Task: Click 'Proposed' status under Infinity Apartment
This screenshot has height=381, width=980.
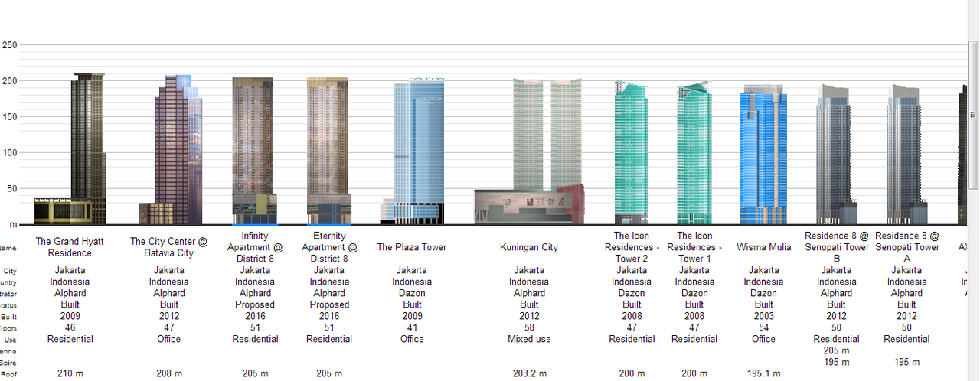Action: pos(255,304)
